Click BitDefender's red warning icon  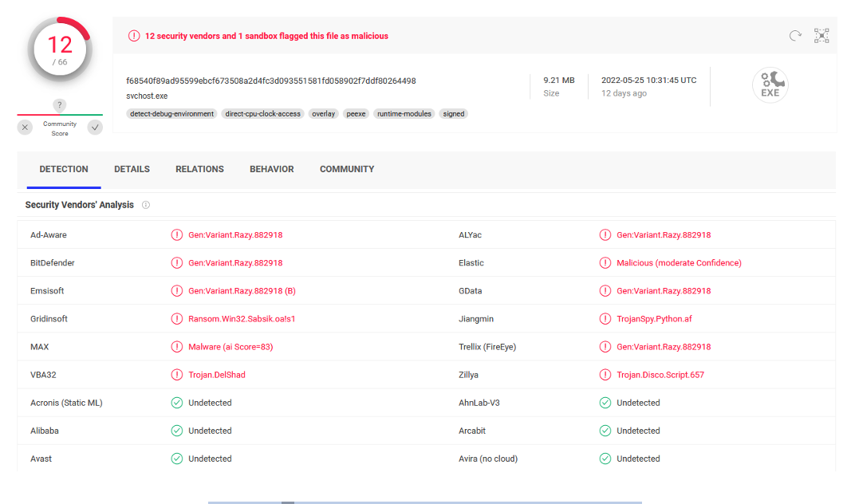[x=177, y=262]
